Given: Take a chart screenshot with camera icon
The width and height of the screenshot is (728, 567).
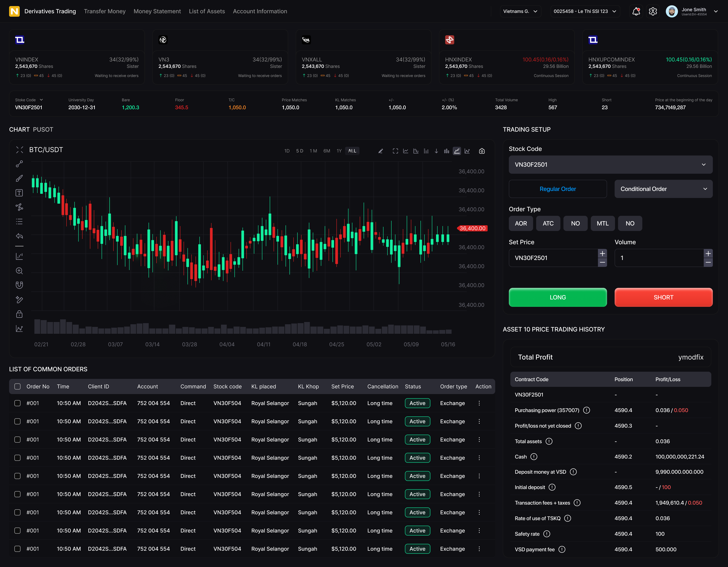Looking at the screenshot, I should coord(482,151).
